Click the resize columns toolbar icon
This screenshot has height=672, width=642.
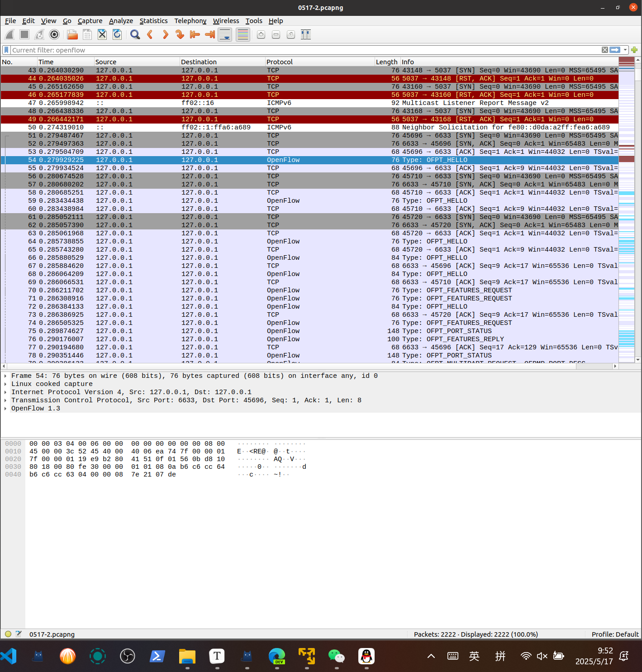[x=306, y=34]
